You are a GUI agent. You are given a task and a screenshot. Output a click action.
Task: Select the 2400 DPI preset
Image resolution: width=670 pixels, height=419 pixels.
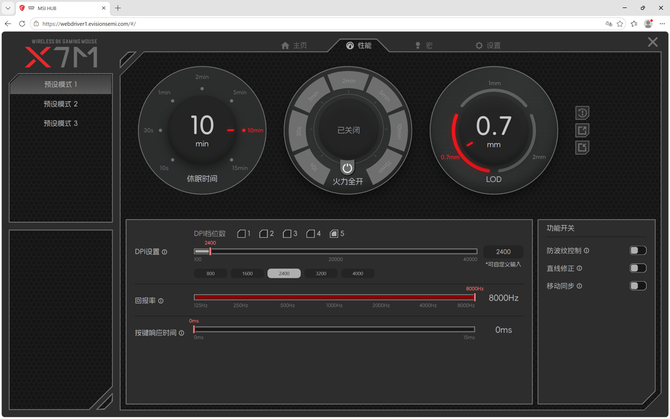[284, 273]
